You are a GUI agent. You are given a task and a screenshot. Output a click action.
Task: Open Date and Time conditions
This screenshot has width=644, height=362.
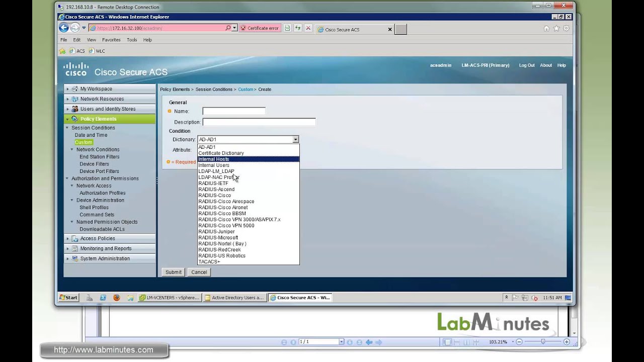point(91,135)
